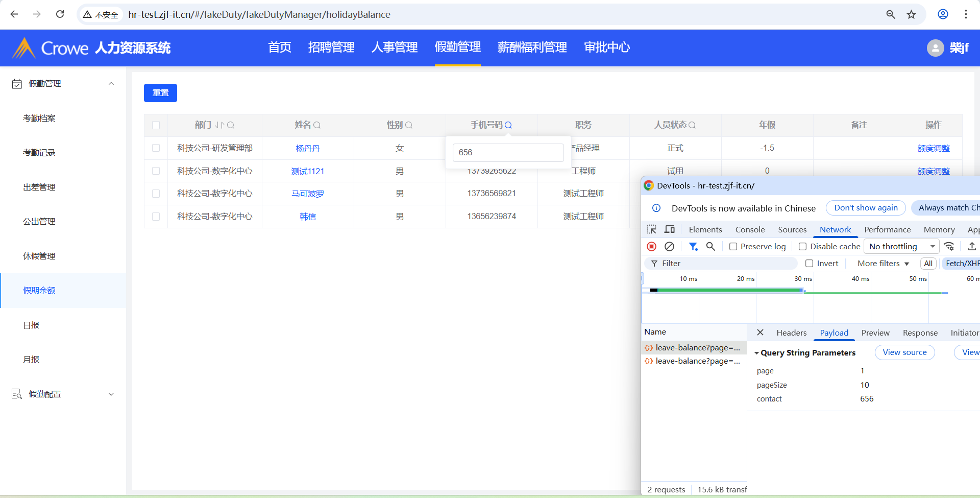
Task: Enable the Preserve log checkbox
Action: (733, 247)
